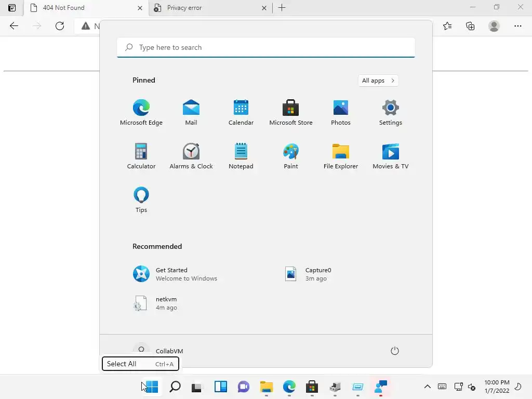Open the touch keyboard tray icon
The height and width of the screenshot is (399, 532).
click(442, 387)
